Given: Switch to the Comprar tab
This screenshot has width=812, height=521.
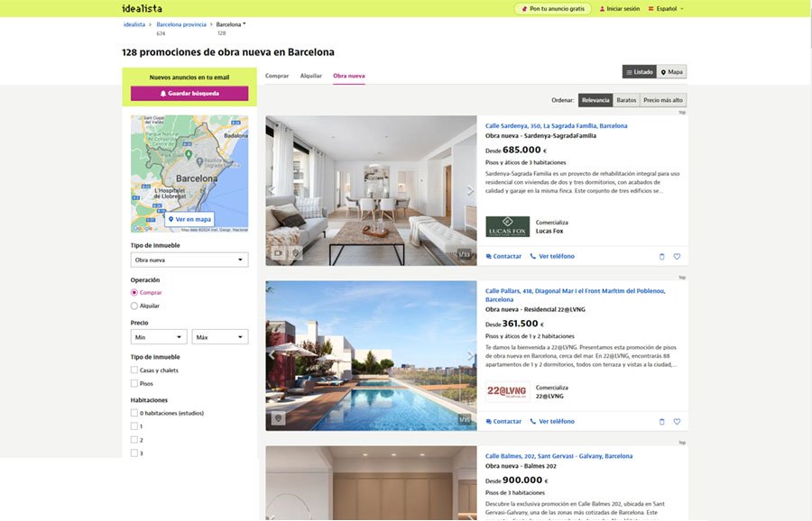Looking at the screenshot, I should coord(277,76).
